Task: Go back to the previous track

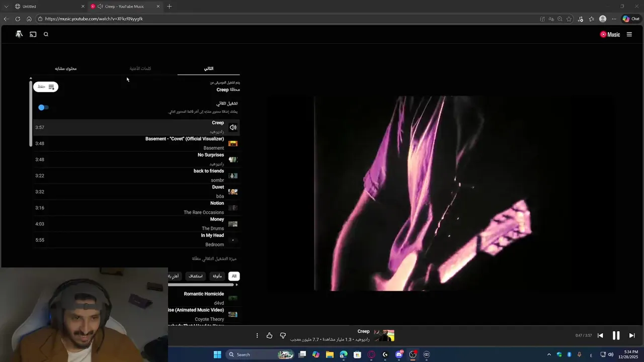Action: click(600, 335)
